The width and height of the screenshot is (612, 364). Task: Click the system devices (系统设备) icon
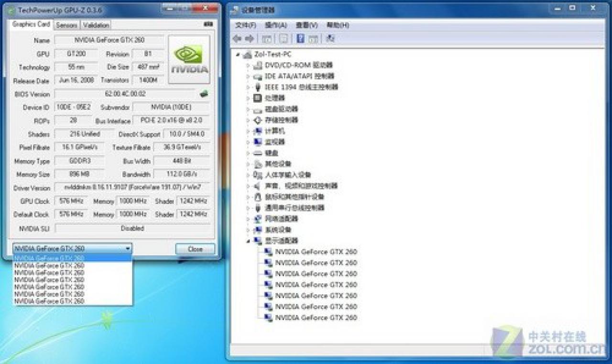(x=257, y=230)
